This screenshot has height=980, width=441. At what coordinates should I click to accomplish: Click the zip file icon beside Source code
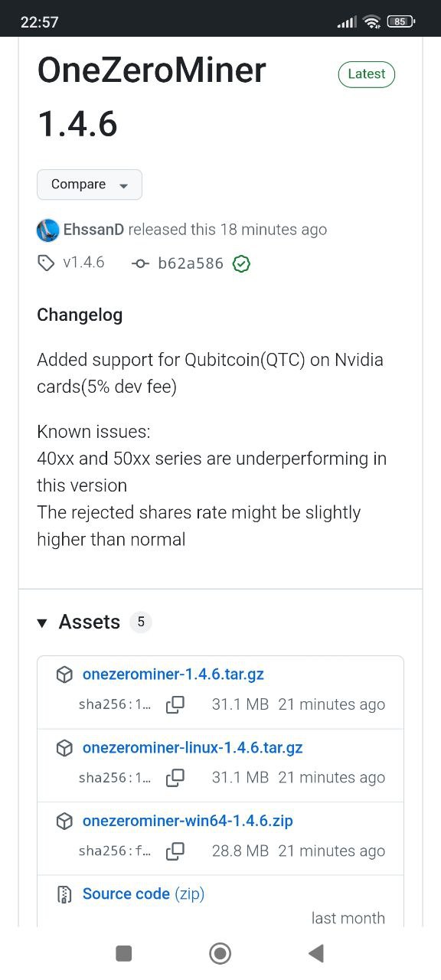pyautogui.click(x=64, y=894)
